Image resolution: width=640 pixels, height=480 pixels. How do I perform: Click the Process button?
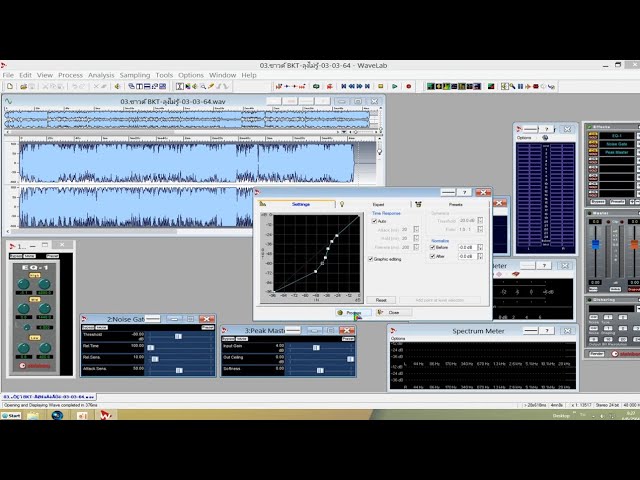(x=353, y=313)
